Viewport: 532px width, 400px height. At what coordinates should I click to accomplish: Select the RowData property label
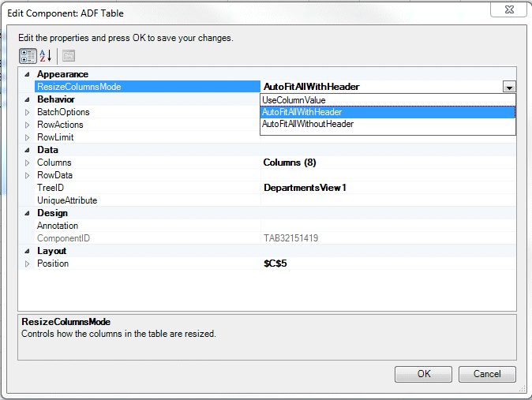[54, 175]
